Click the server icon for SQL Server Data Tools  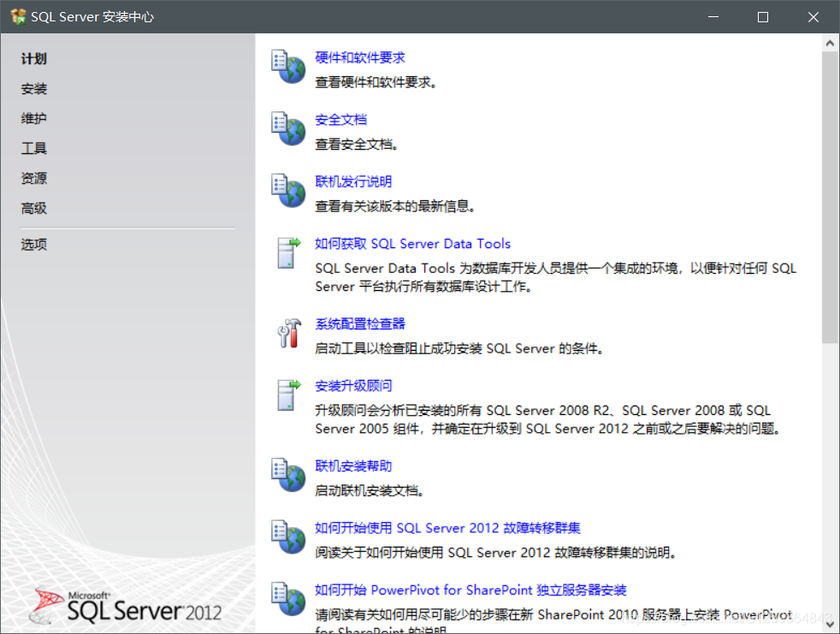288,253
